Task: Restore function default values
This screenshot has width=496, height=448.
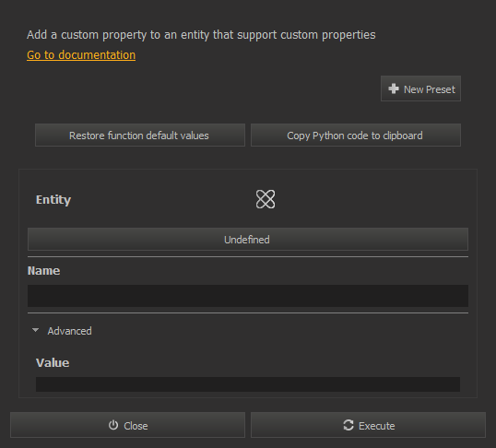Action: 140,136
